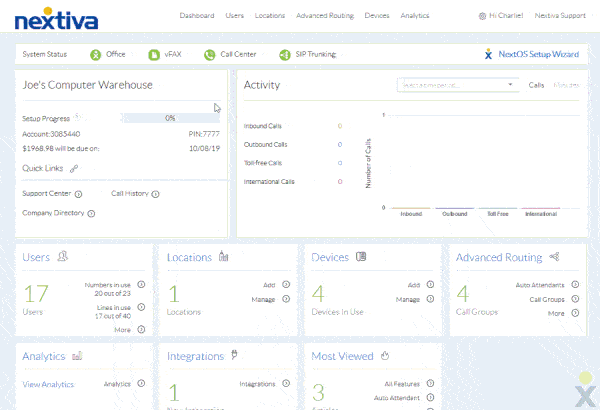Image resolution: width=600 pixels, height=410 pixels.
Task: Click the Users card heading
Action: pos(36,257)
